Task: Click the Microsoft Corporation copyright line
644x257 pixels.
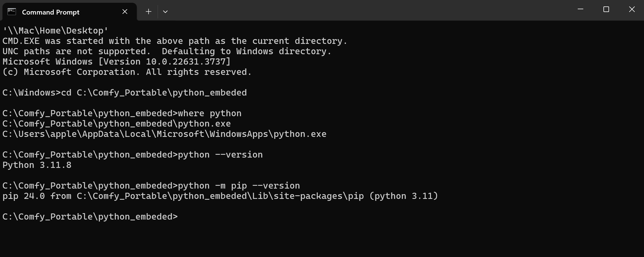Action: 127,72
